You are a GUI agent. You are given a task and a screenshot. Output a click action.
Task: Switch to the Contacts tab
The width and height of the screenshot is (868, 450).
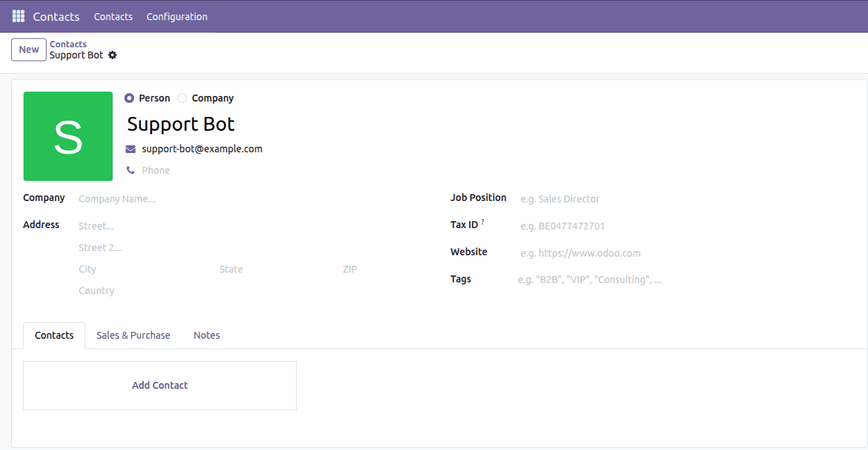pos(54,335)
